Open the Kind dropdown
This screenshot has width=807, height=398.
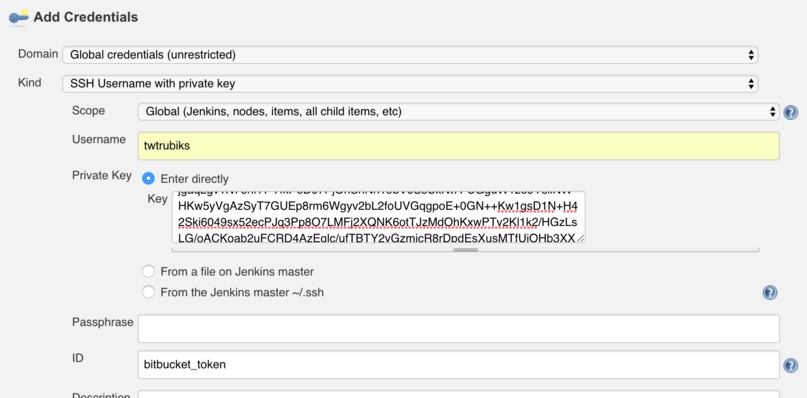click(x=410, y=83)
